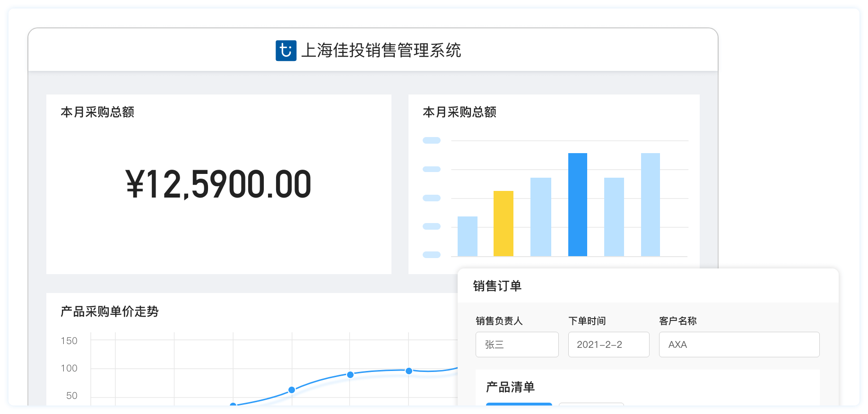Screen dimensions: 868x414
Task: Click bar between dark blue and rightmost bars
Action: [x=614, y=217]
